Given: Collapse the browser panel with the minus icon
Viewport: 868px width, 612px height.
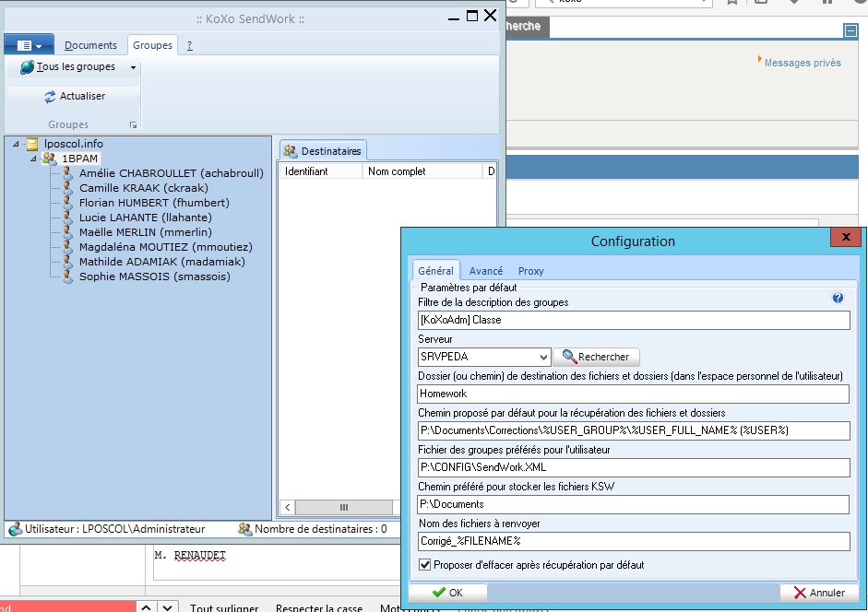Looking at the screenshot, I should point(850,30).
